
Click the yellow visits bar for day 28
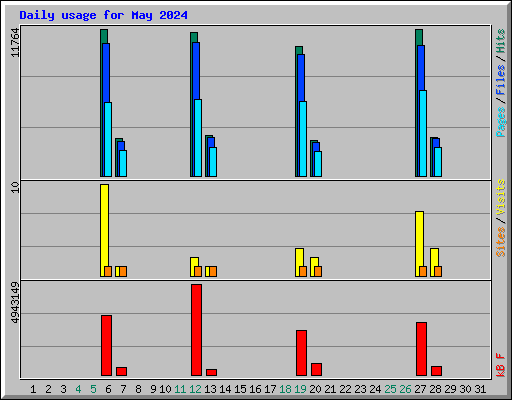(x=434, y=257)
